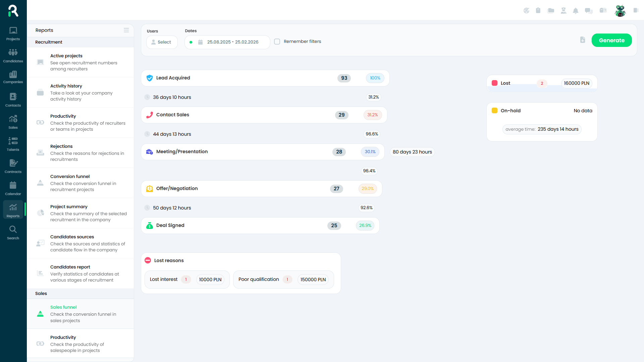The width and height of the screenshot is (644, 362).
Task: Open the Projects section in sidebar
Action: pyautogui.click(x=13, y=33)
